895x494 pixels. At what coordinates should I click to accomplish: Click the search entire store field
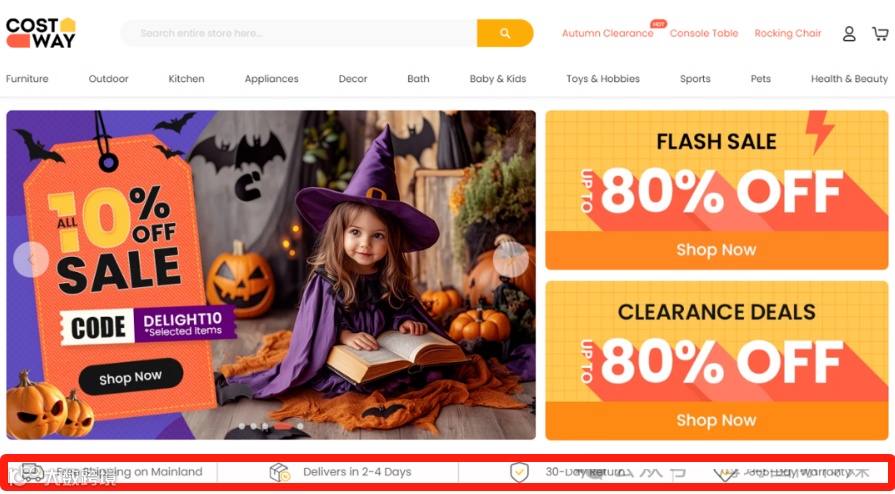pos(299,33)
